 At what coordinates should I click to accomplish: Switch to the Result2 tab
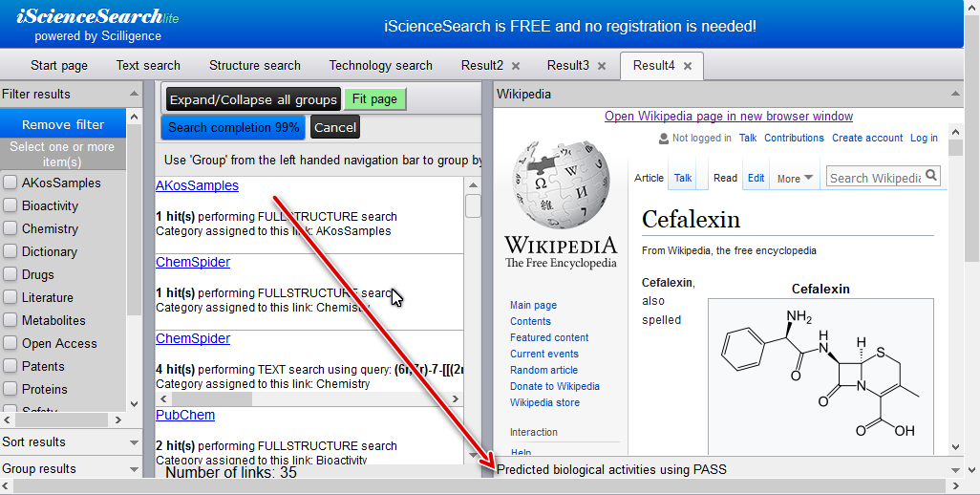click(x=481, y=66)
